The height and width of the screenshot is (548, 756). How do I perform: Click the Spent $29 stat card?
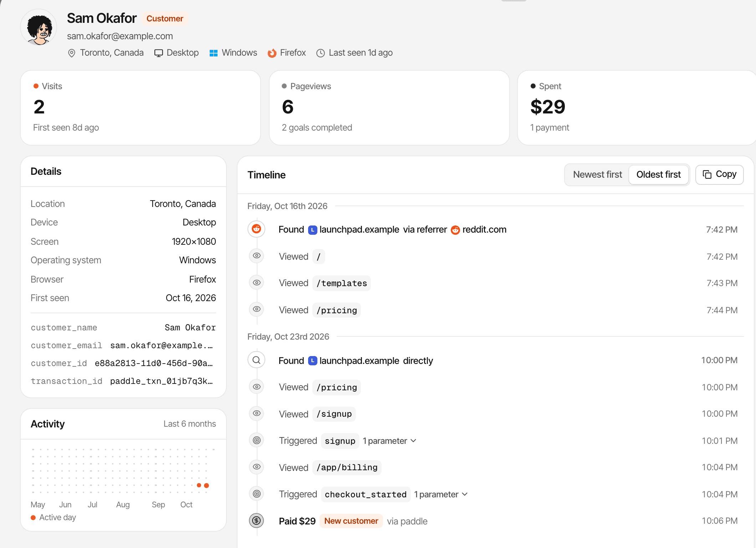pos(637,108)
